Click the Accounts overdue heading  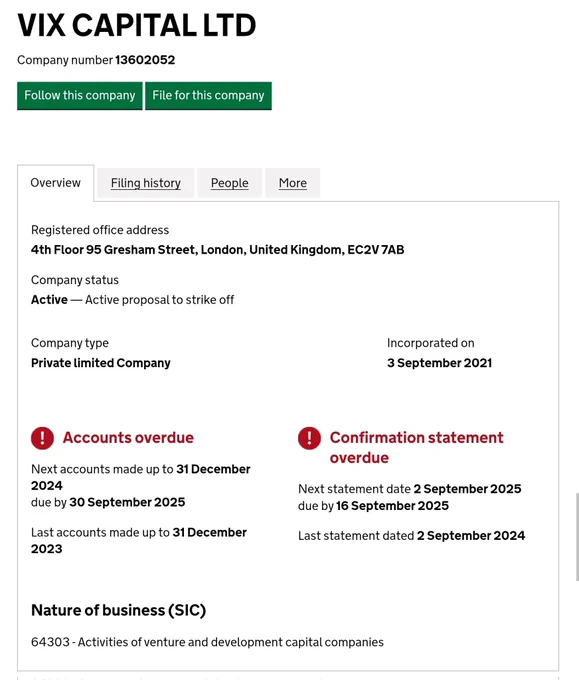pyautogui.click(x=128, y=438)
